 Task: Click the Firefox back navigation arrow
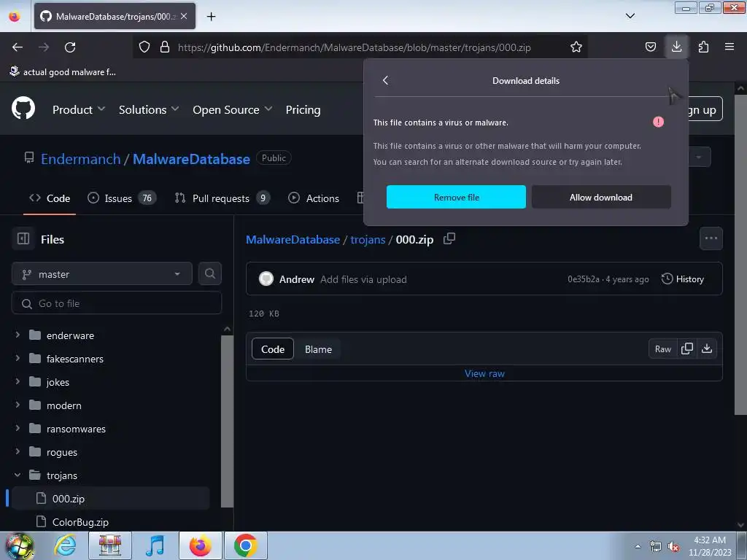18,47
